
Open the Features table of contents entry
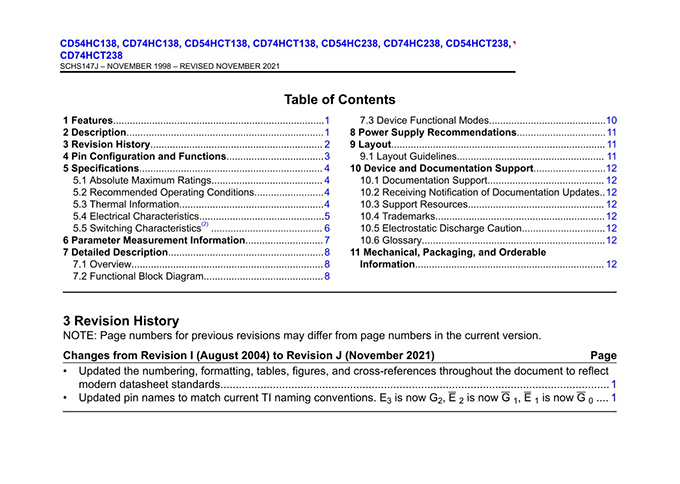(x=88, y=120)
